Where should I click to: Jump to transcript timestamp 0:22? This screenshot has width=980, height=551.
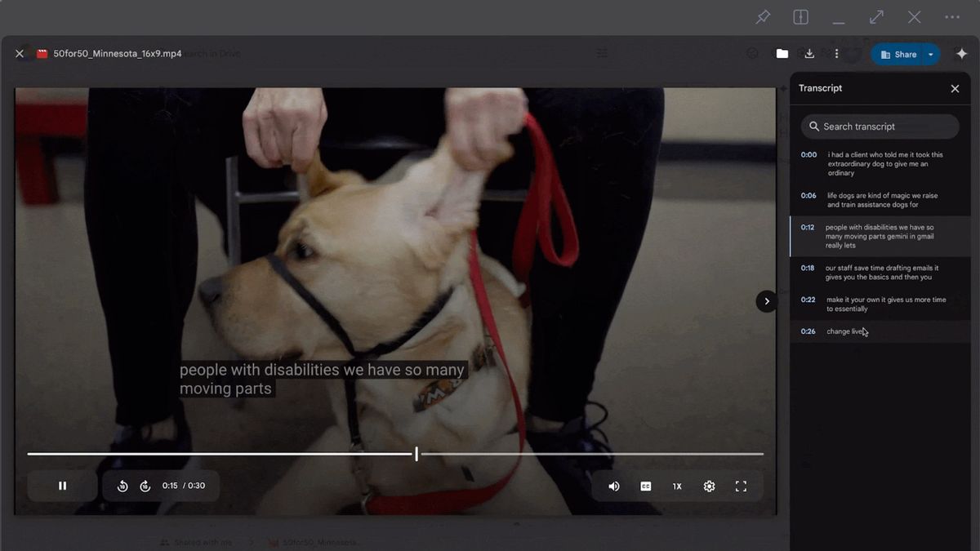click(x=808, y=300)
